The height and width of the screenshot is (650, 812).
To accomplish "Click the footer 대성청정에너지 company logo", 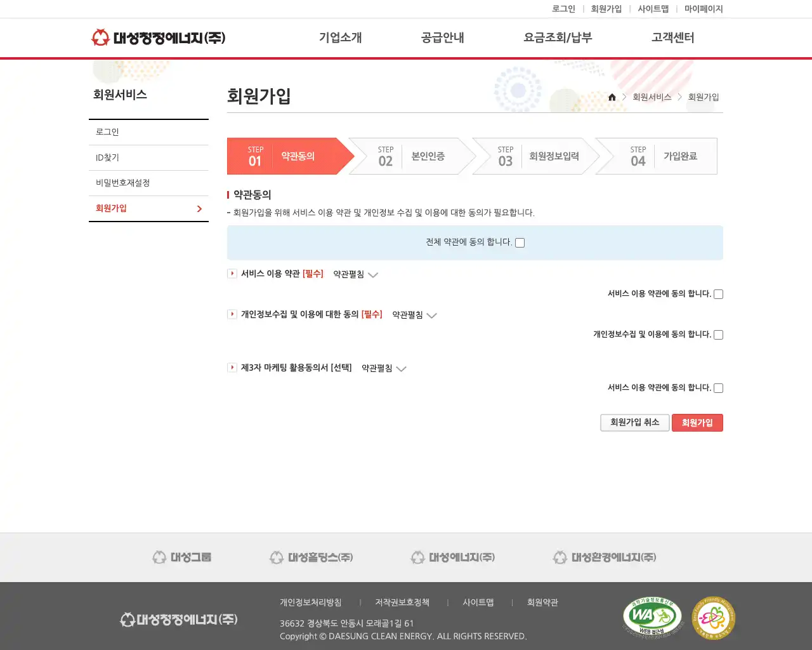I will pyautogui.click(x=180, y=619).
